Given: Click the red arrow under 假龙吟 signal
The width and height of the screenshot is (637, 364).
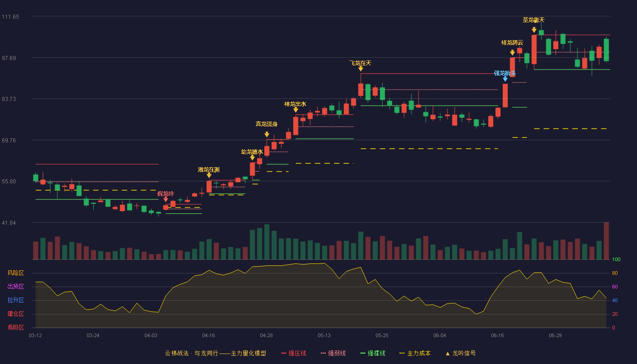Looking at the screenshot, I should tap(166, 199).
